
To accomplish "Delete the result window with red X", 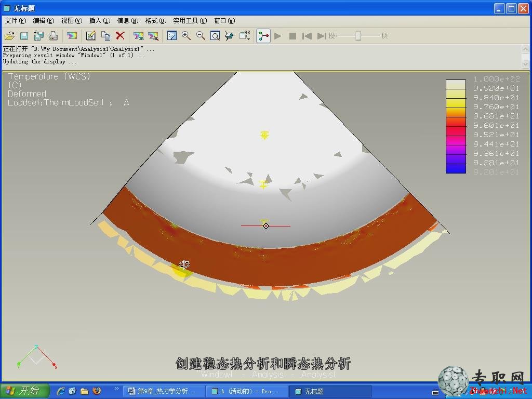I will [x=120, y=36].
